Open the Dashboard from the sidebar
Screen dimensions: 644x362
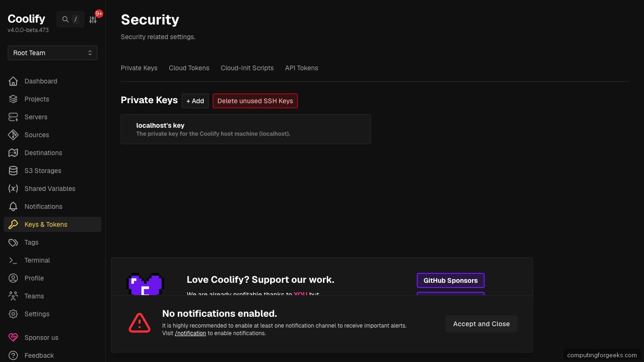[40, 81]
